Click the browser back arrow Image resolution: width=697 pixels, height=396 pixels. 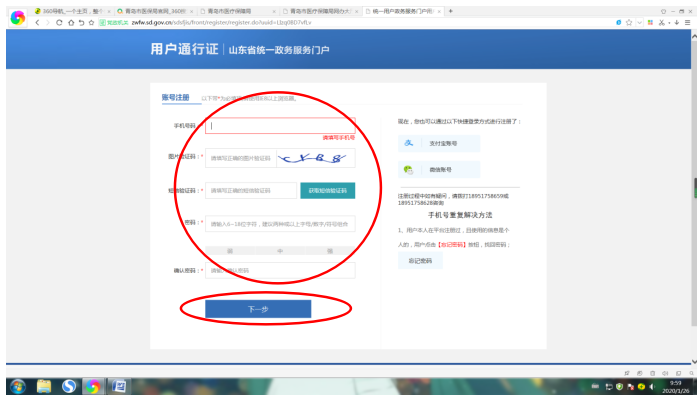pos(37,22)
